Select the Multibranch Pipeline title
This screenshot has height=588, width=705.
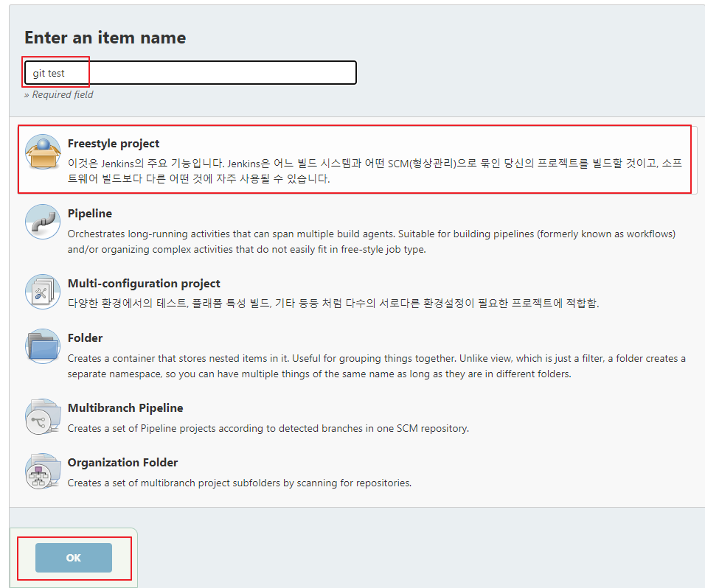(x=125, y=408)
